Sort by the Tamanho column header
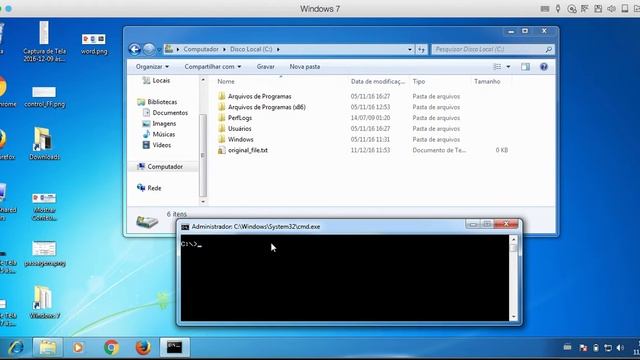 (487, 81)
